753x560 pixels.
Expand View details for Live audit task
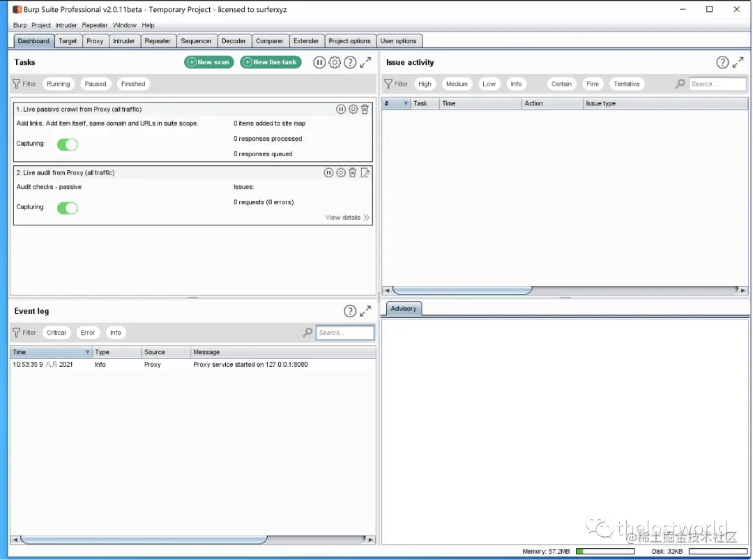click(x=347, y=218)
